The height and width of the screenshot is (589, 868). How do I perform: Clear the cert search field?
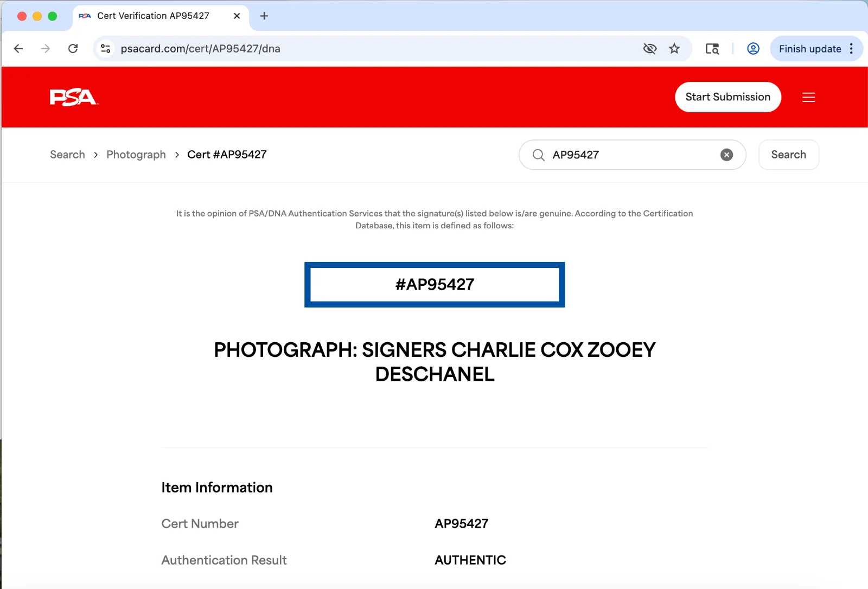726,155
